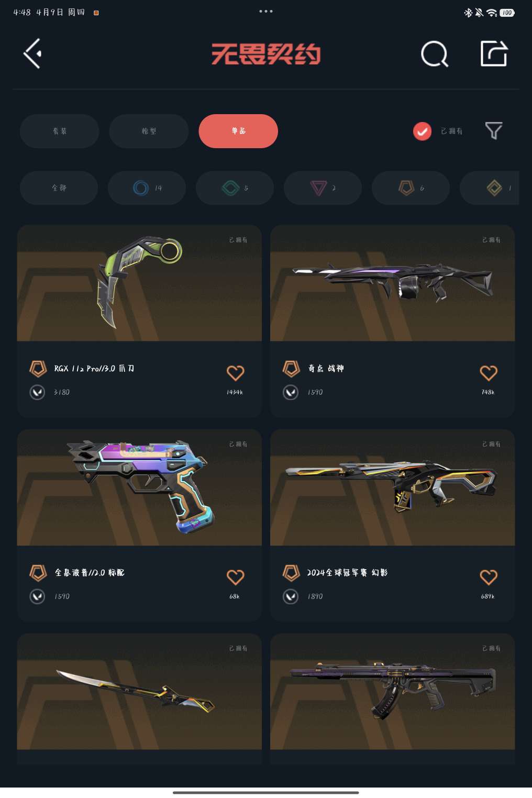Select the 单品 tab

(238, 131)
